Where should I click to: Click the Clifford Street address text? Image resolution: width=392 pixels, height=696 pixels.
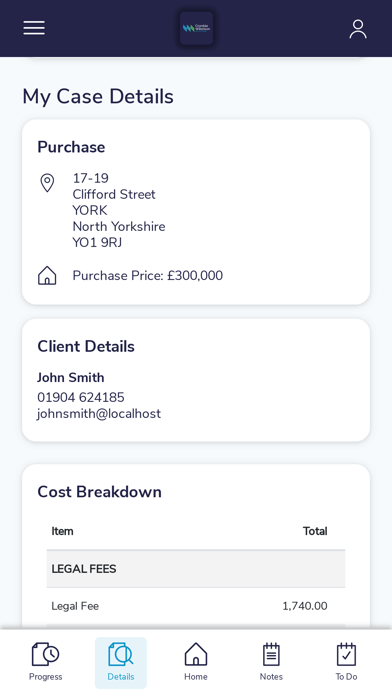114,194
